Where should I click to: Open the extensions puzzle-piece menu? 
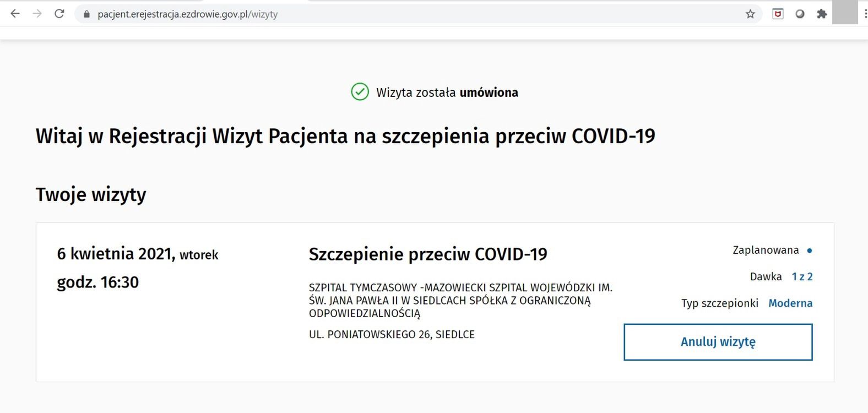(x=822, y=14)
